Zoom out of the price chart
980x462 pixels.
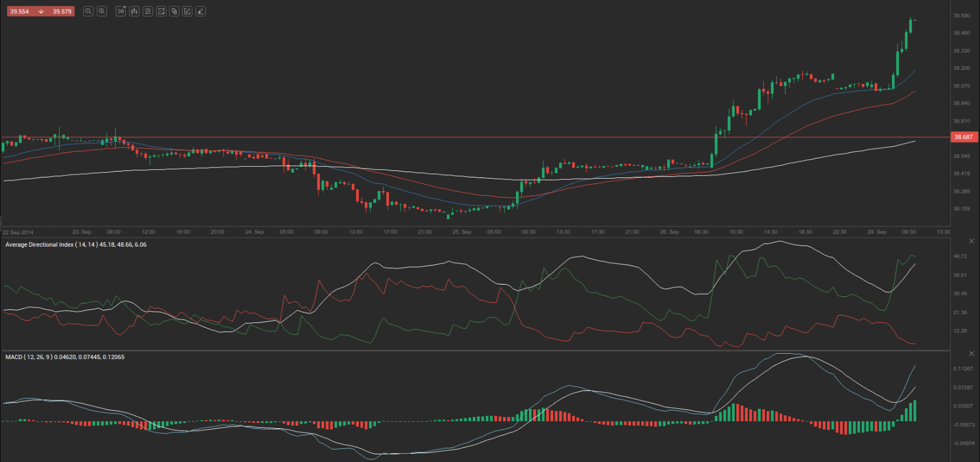point(88,11)
